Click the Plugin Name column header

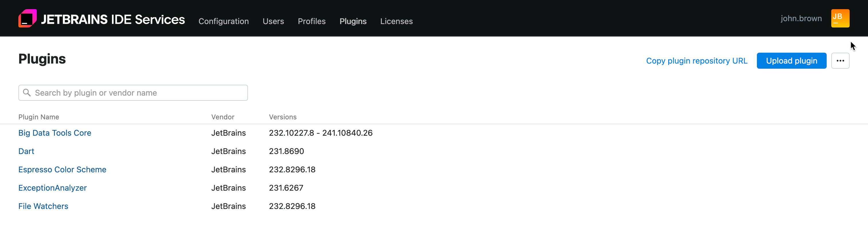38,117
